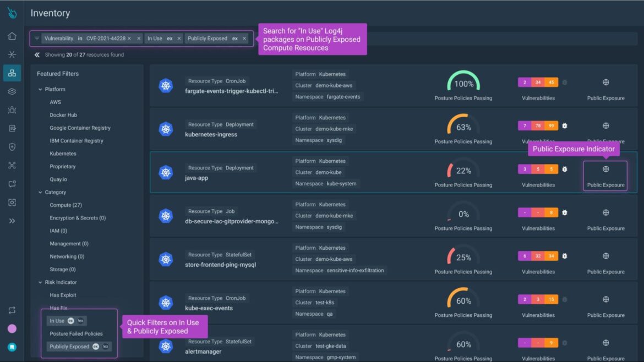Click kubernetes-ingress exploit bug icon

coord(565,126)
